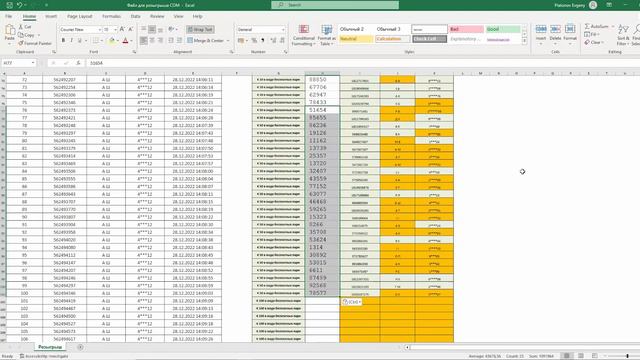
Task: Click the Clear eraser icon
Action: tap(587, 42)
